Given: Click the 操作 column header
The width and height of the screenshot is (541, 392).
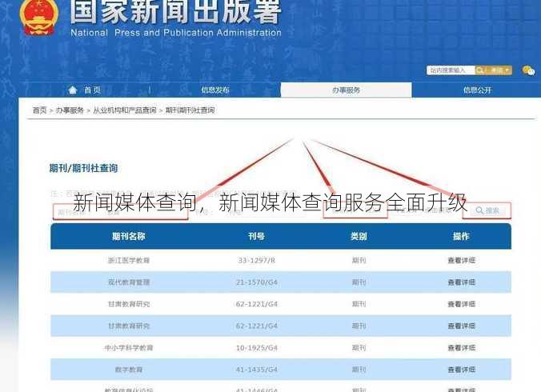Looking at the screenshot, I should (x=461, y=237).
